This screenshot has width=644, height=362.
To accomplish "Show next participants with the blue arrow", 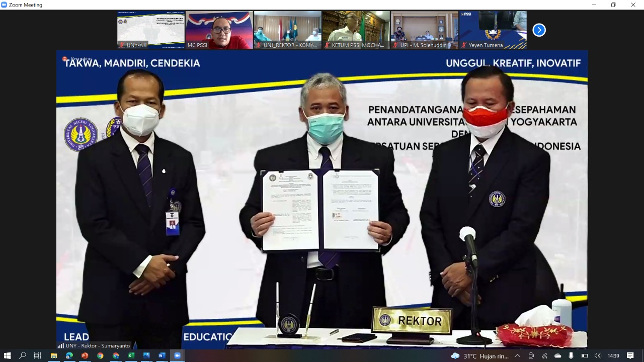I will point(539,30).
